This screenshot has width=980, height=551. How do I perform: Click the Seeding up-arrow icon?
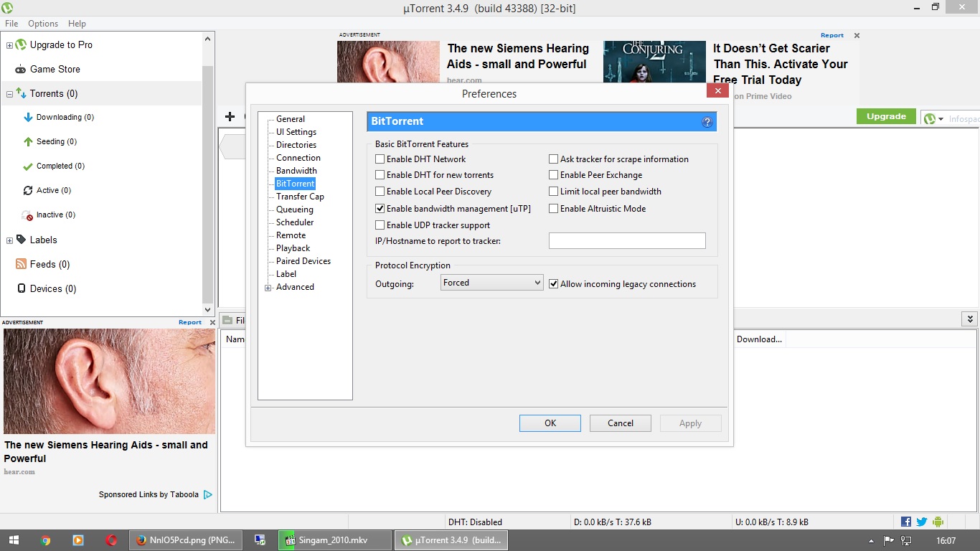[28, 141]
